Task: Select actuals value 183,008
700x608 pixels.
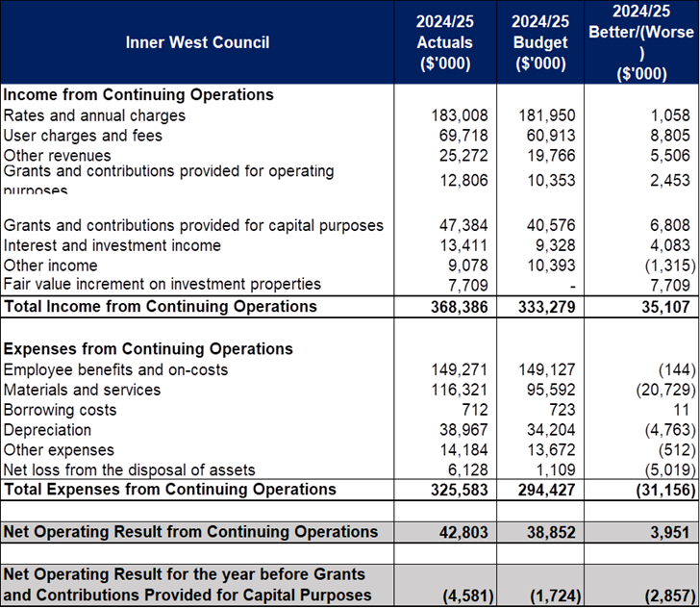Action: 460,115
